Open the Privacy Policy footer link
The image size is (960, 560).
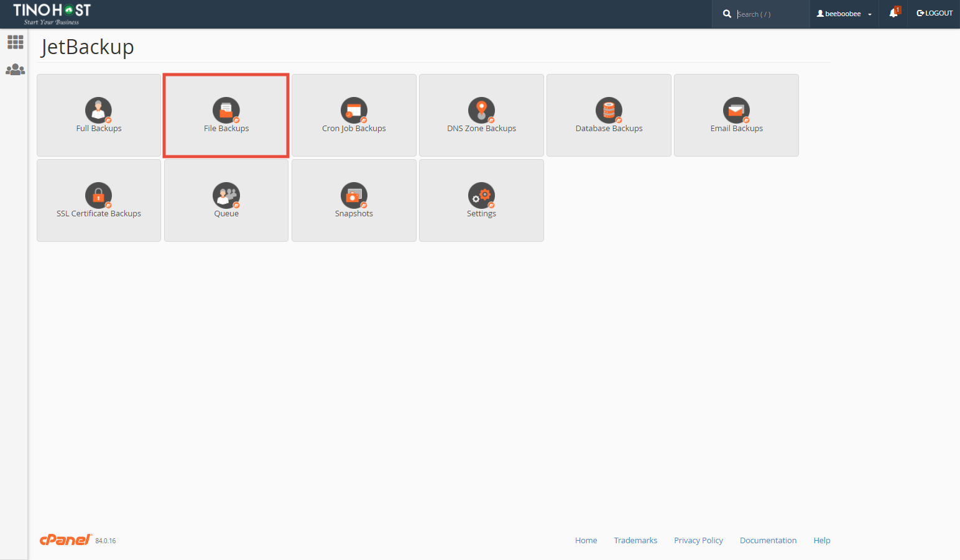(x=698, y=540)
